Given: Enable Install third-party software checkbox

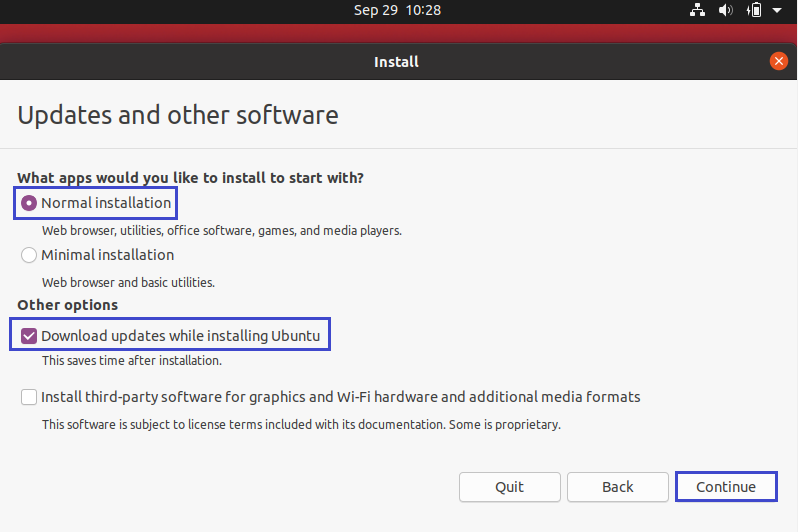Looking at the screenshot, I should [29, 397].
